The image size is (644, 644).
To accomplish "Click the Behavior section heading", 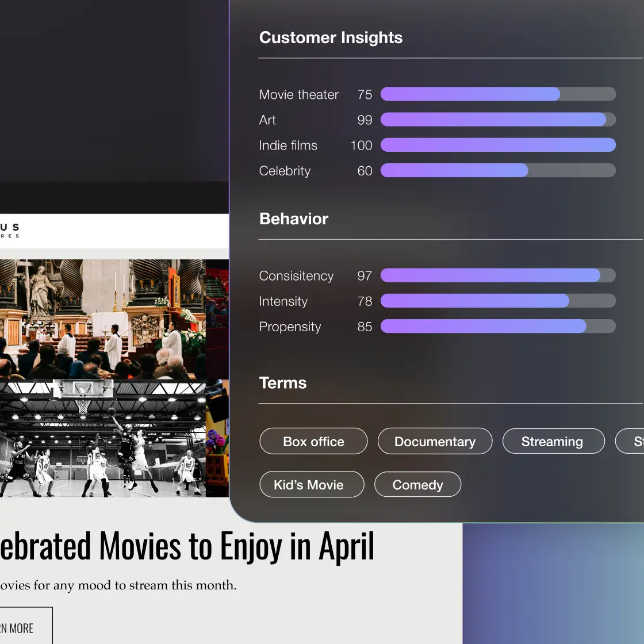I will (x=294, y=218).
